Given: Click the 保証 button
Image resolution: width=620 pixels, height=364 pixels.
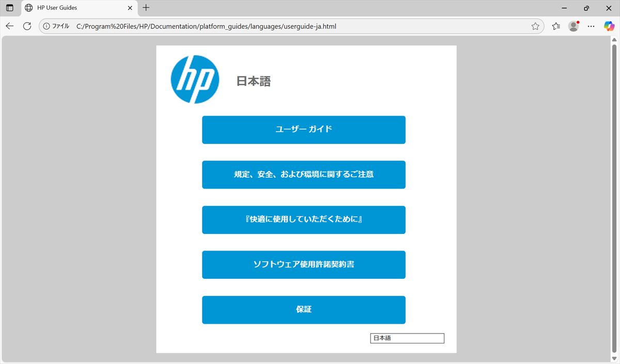Looking at the screenshot, I should [303, 310].
